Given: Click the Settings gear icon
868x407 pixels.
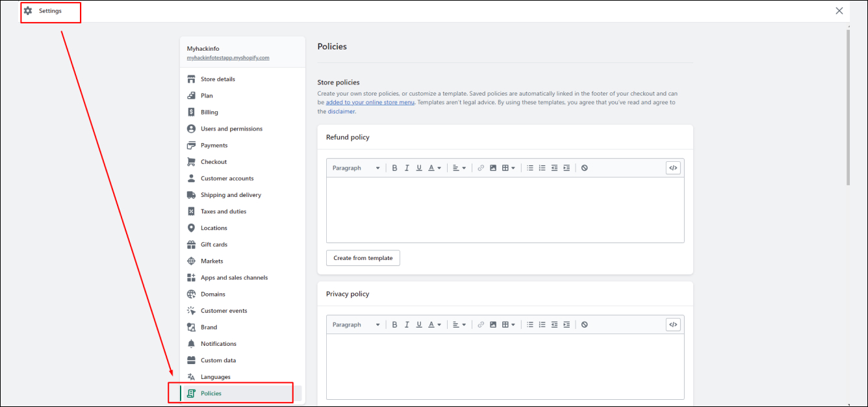Looking at the screenshot, I should point(28,11).
